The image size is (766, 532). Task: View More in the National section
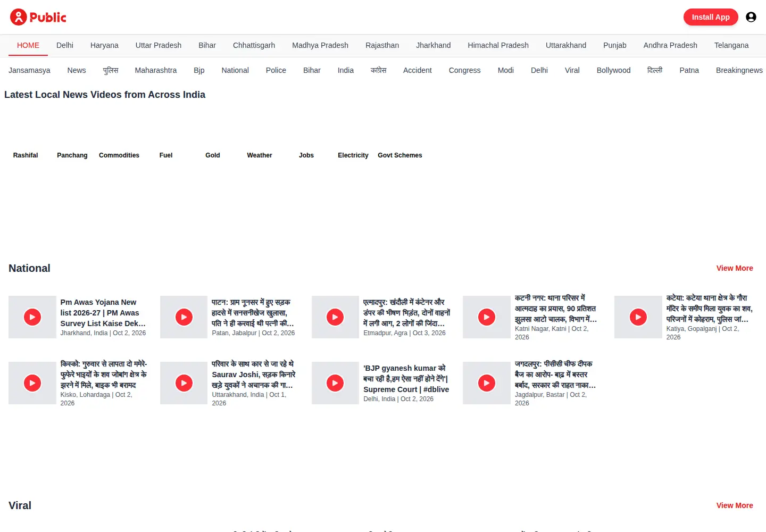(x=735, y=268)
